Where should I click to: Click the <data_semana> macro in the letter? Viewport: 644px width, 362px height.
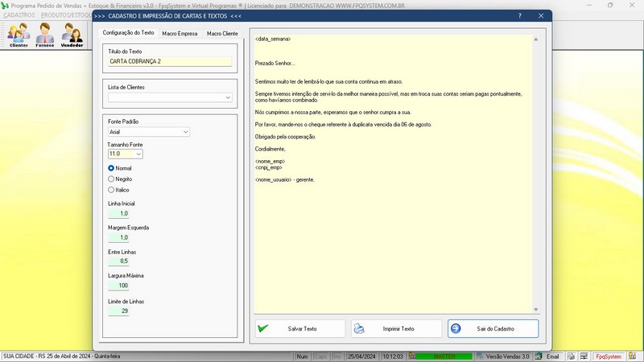273,39
